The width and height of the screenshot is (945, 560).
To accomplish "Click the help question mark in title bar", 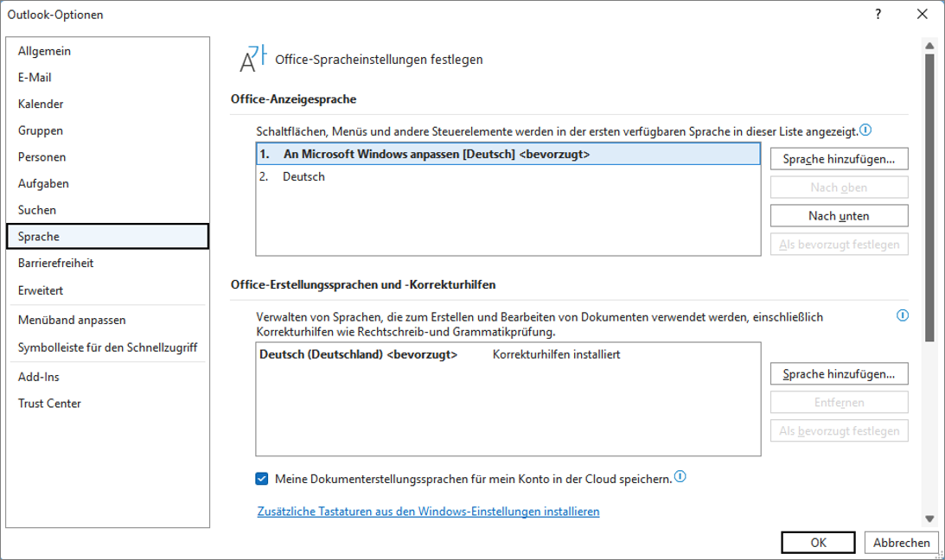I will coord(878,14).
